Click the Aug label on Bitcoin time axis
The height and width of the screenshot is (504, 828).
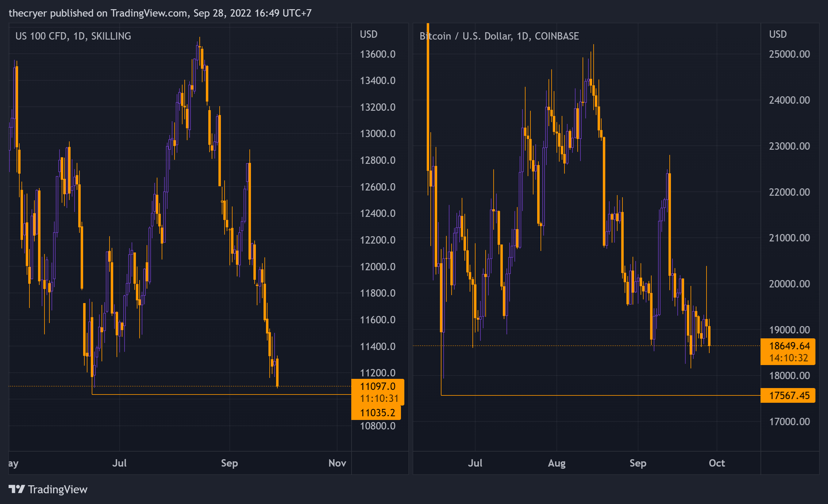tap(557, 463)
